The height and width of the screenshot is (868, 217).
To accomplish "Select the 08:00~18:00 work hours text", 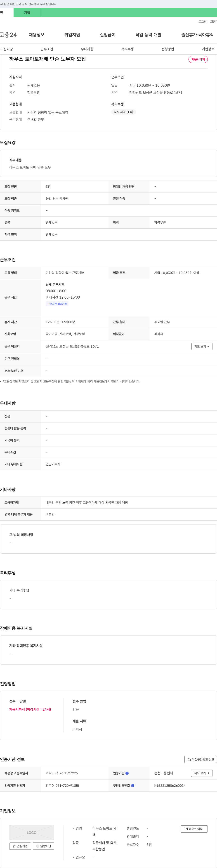I will pos(56,291).
